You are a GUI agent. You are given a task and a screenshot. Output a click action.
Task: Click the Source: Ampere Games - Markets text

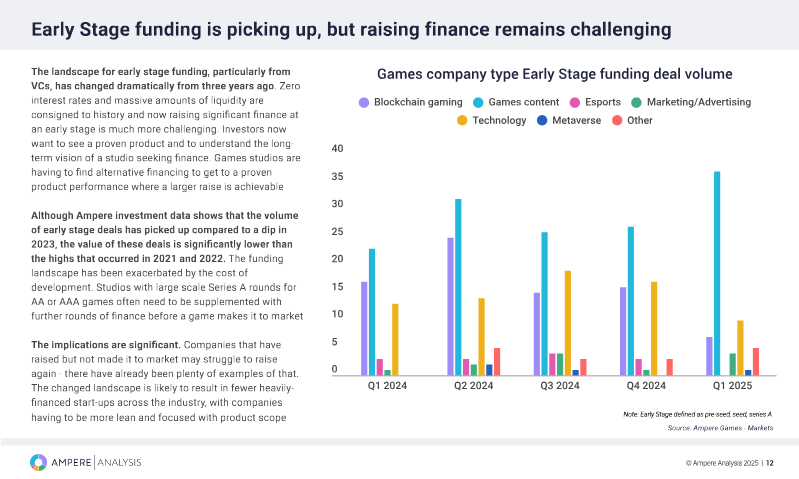pyautogui.click(x=720, y=428)
